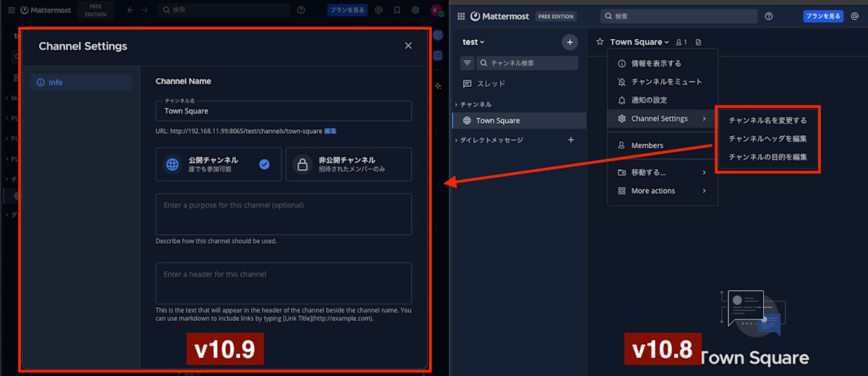
Task: Open help icon in the right v10.8 top bar
Action: coord(769,16)
